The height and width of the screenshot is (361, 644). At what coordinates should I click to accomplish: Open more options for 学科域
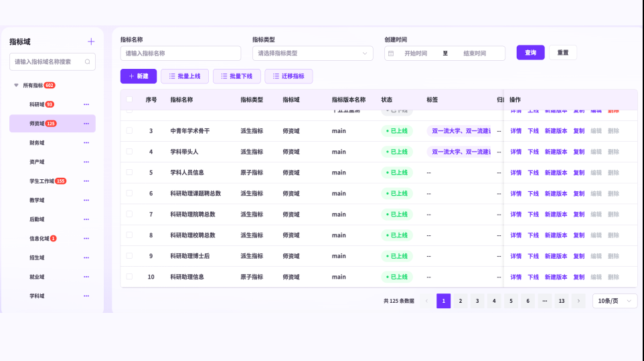pyautogui.click(x=86, y=295)
